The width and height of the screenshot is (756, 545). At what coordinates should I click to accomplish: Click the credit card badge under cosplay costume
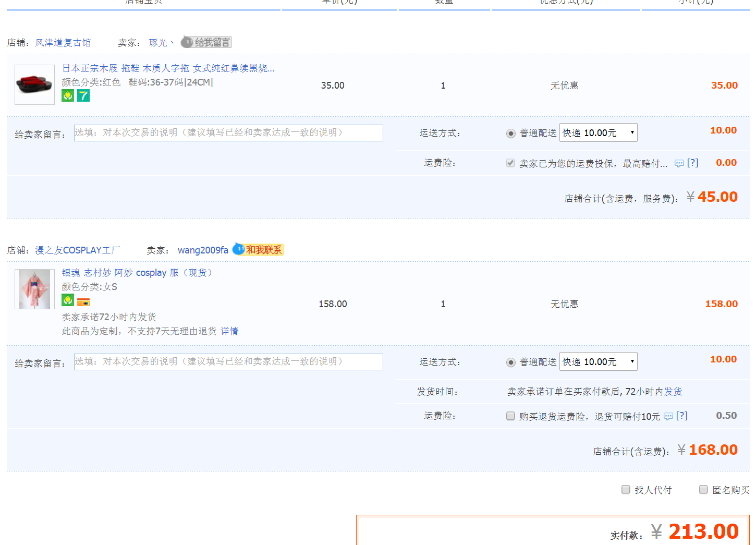pos(83,301)
